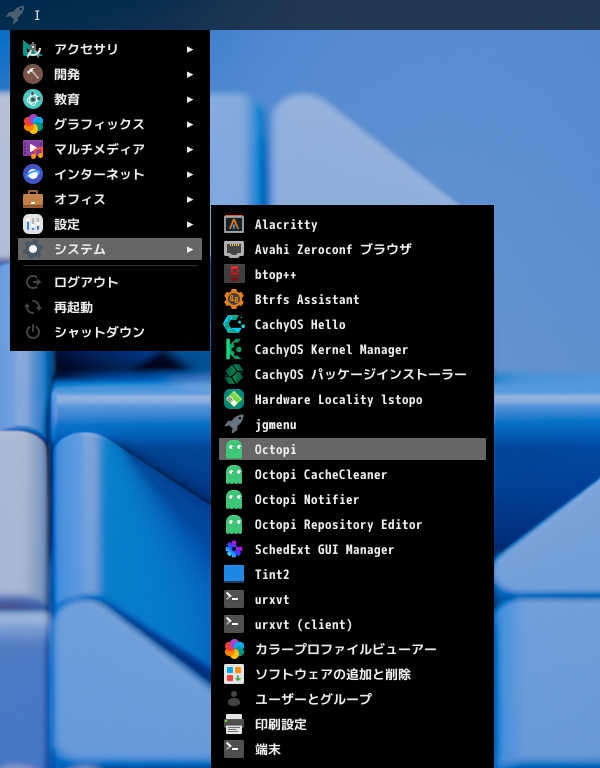
Task: Choose 再起動 to restart
Action: [110, 307]
